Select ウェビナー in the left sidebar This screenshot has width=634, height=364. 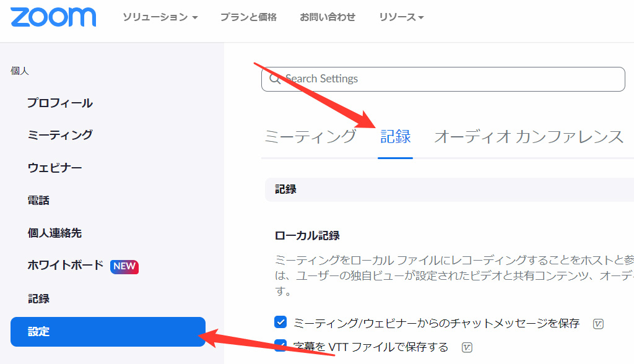click(55, 168)
